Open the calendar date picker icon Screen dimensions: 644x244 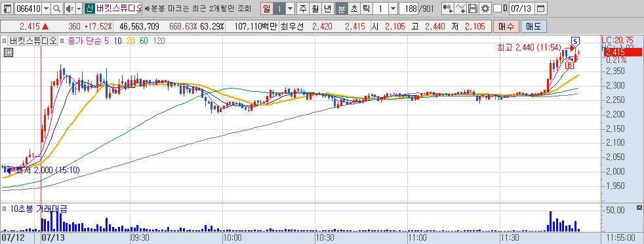(x=541, y=9)
